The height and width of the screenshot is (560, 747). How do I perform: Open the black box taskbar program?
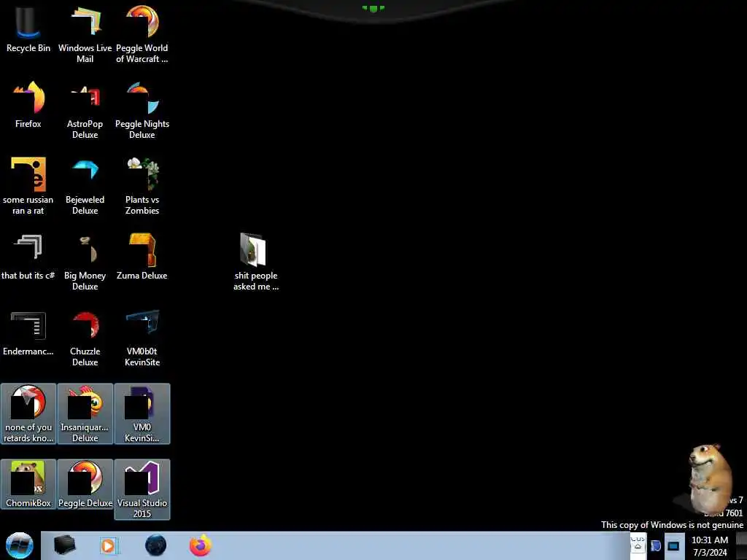click(x=64, y=545)
